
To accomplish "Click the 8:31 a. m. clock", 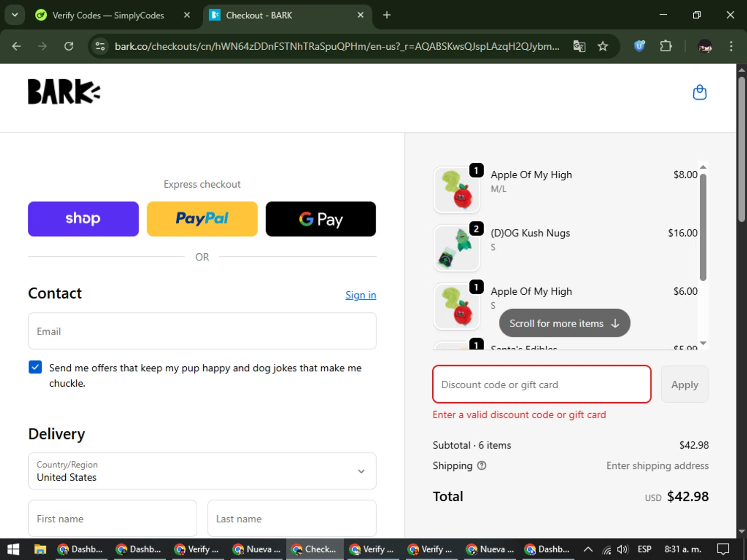I will tap(683, 549).
